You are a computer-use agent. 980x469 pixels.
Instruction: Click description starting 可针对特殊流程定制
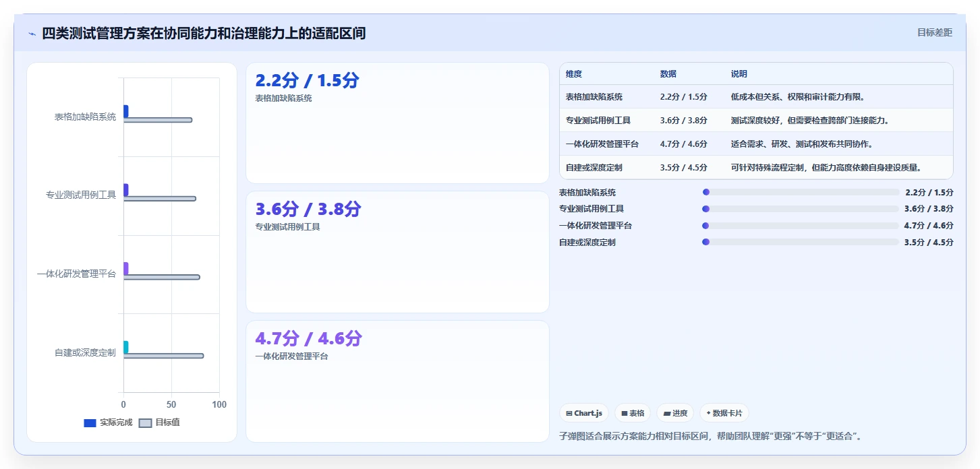[826, 168]
